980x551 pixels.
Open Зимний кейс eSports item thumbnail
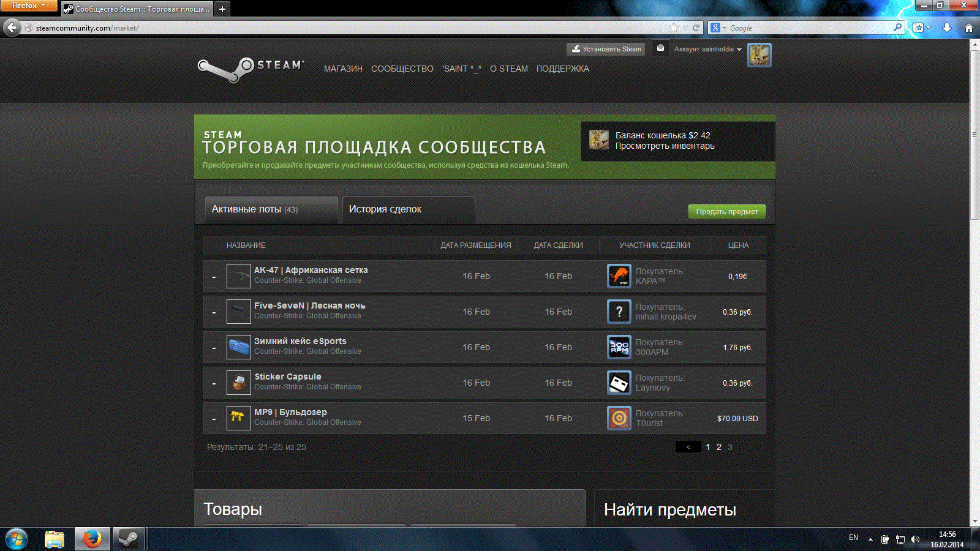[238, 347]
